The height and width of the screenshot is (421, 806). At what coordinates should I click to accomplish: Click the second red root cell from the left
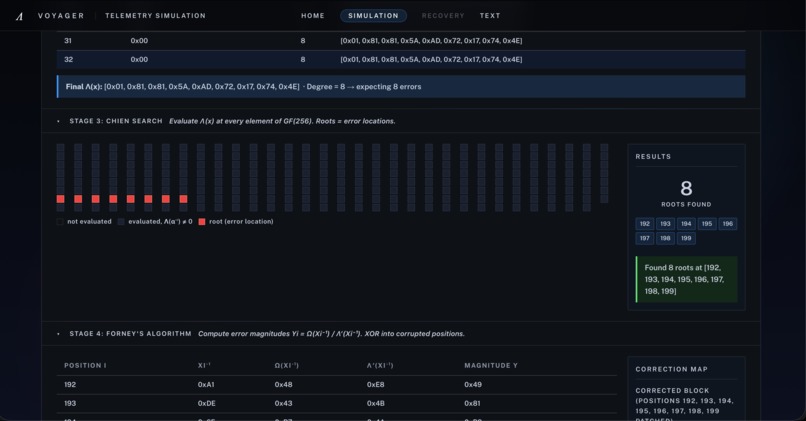[78, 199]
